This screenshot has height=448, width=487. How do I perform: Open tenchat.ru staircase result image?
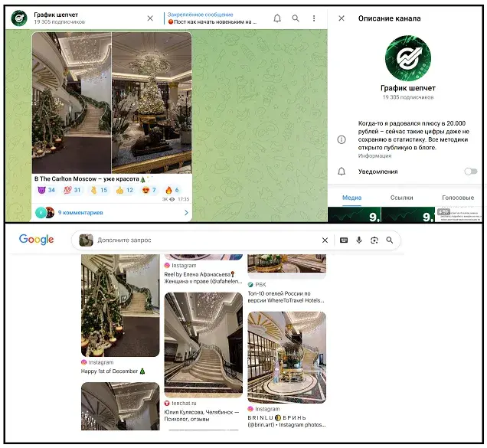pyautogui.click(x=203, y=345)
